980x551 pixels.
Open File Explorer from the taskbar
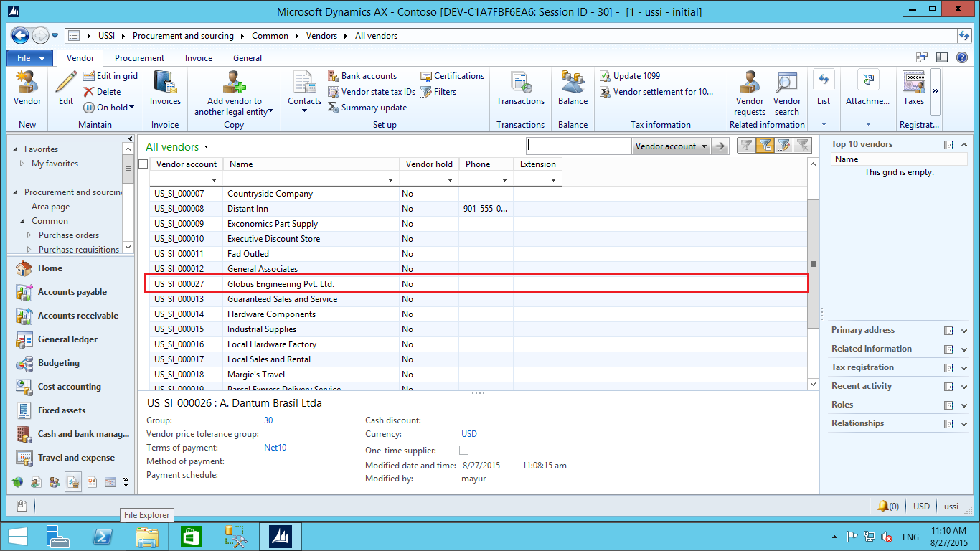[x=147, y=537]
